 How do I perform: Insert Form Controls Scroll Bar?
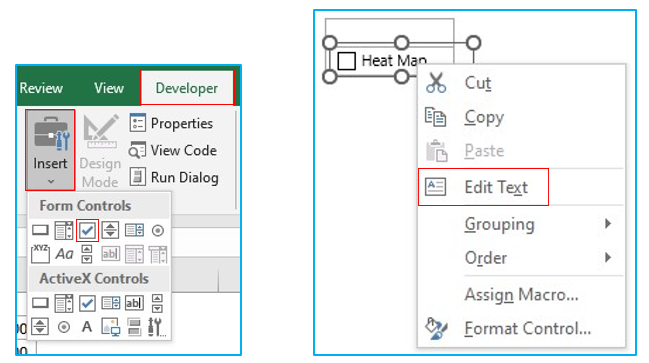(87, 254)
